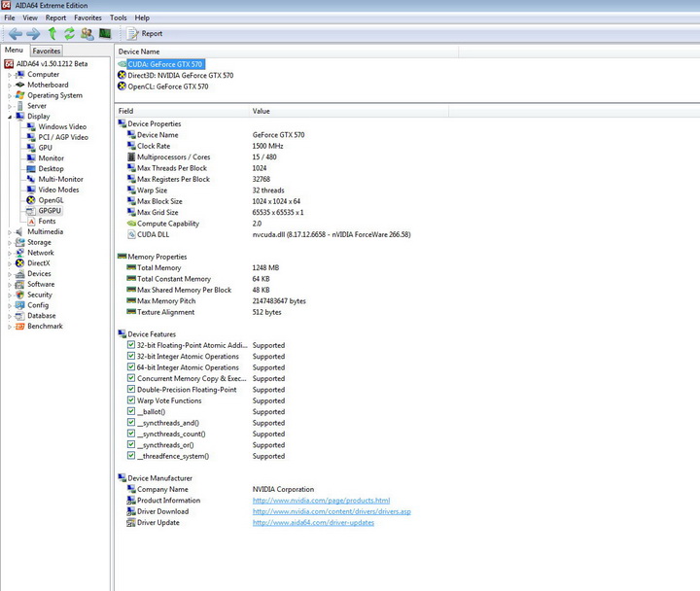Open the File menu
The height and width of the screenshot is (591, 700).
point(10,17)
